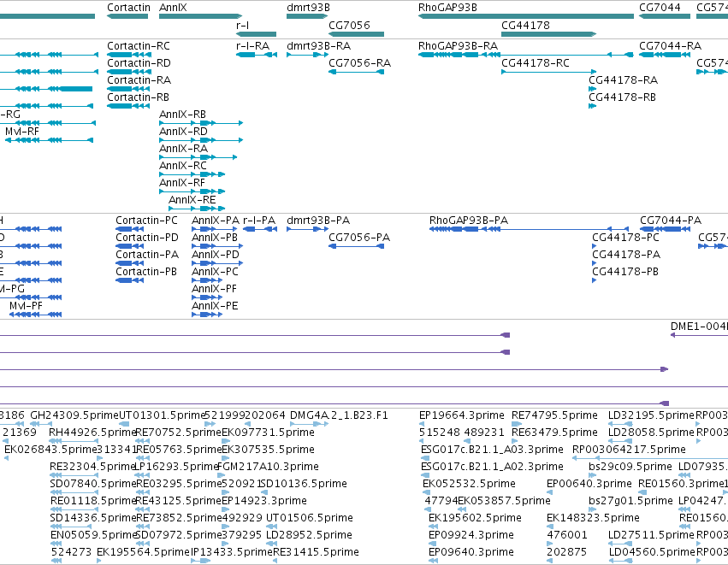The height and width of the screenshot is (565, 728).
Task: Select transcript CG44178-RB
Action: (x=622, y=97)
